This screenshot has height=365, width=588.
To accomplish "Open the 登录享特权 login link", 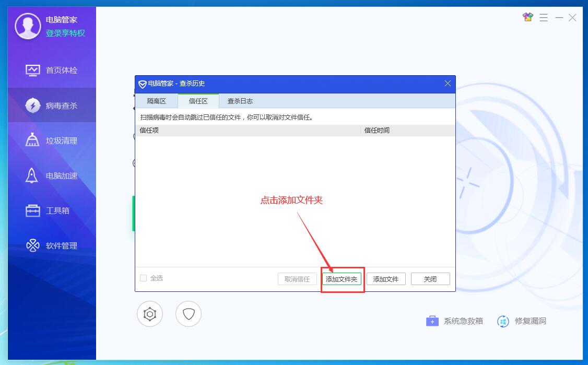I will click(x=65, y=33).
